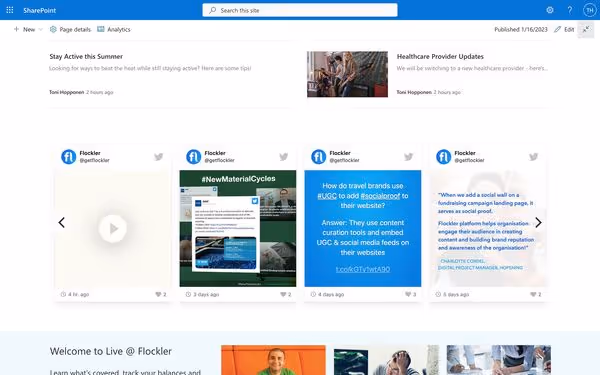Click Twitter icon on the 4 hr. ago post
The image size is (600, 375).
pos(158,157)
